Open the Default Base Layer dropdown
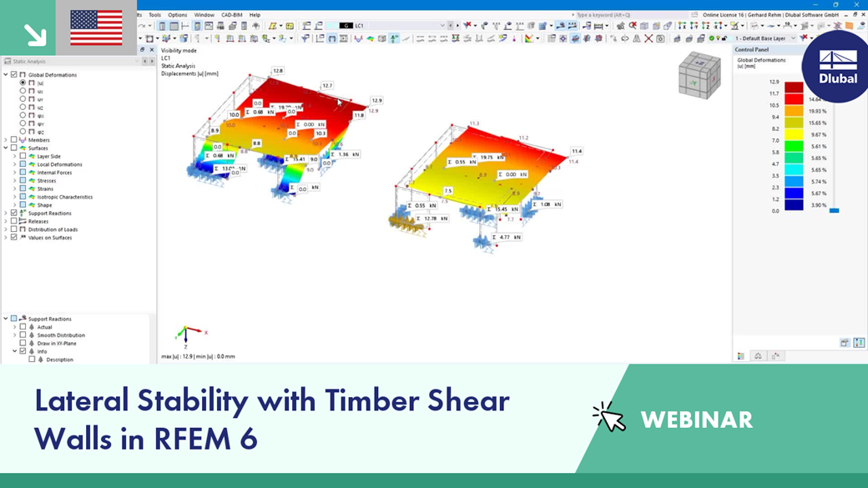Screen dimensions: 868x488 [x=793, y=38]
